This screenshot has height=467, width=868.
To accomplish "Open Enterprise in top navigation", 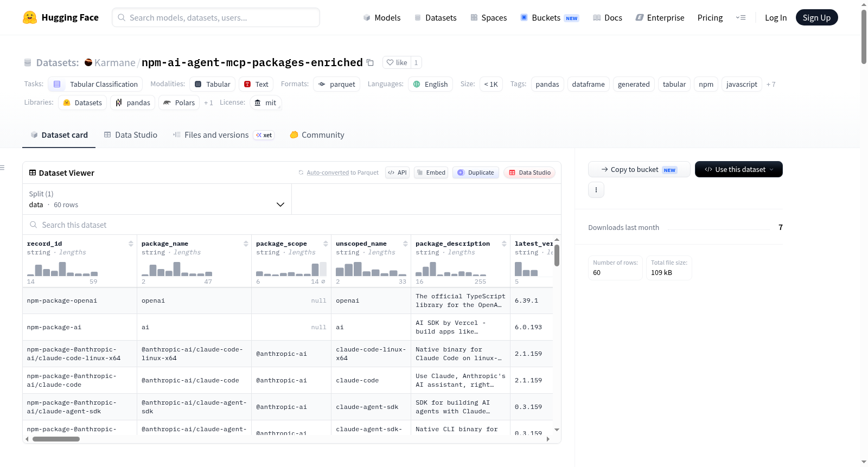I will tap(660, 17).
